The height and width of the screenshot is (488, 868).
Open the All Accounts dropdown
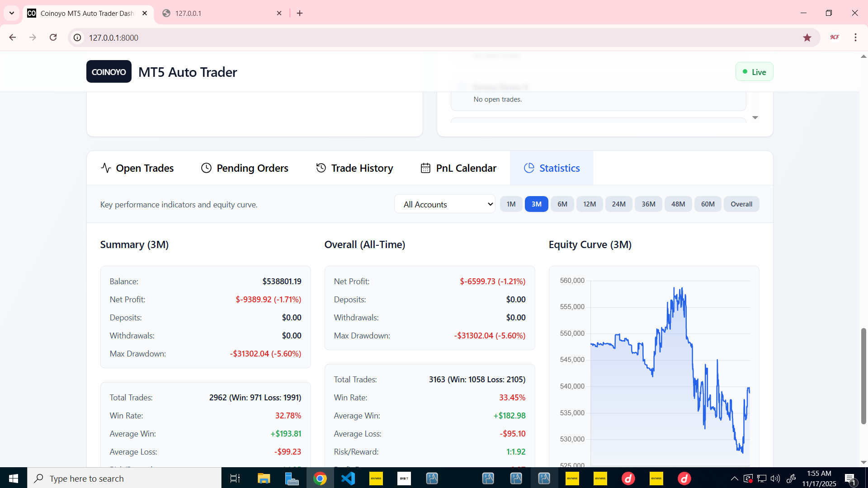click(444, 204)
